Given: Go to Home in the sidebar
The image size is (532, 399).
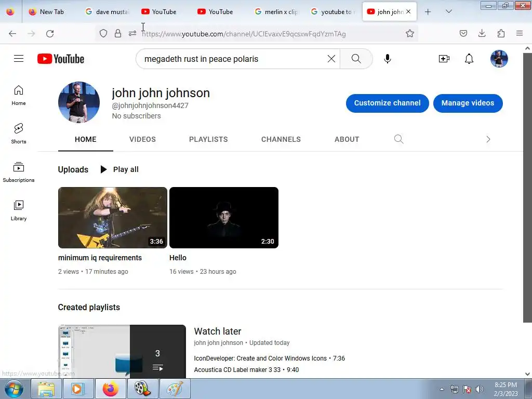Looking at the screenshot, I should coord(19,96).
